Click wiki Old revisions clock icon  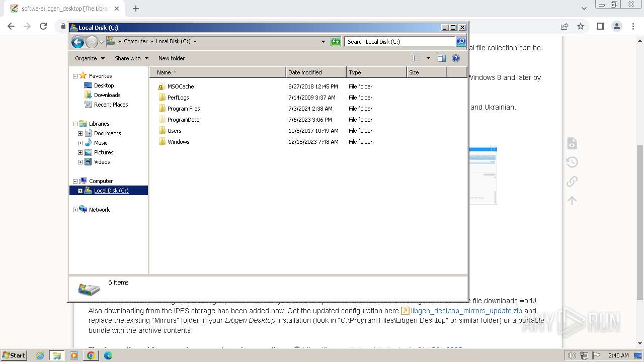(572, 162)
